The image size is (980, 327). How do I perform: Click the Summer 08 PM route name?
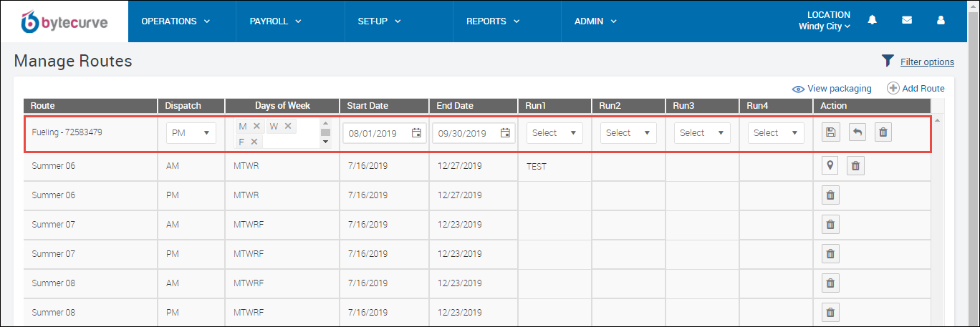(54, 313)
